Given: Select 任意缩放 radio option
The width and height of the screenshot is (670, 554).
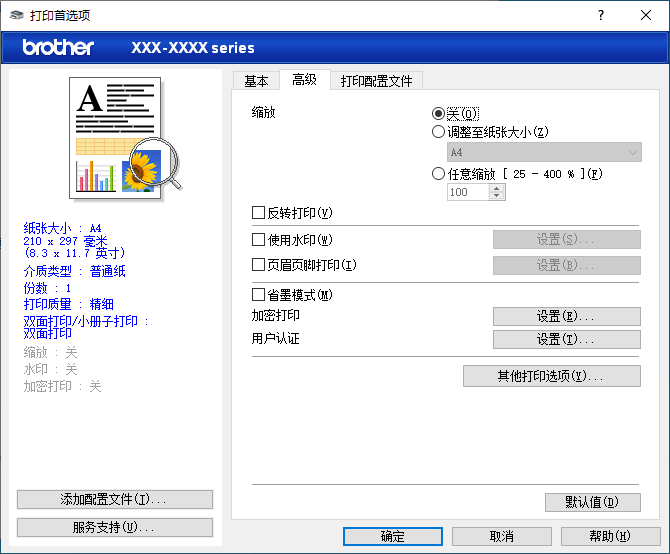Looking at the screenshot, I should 439,173.
